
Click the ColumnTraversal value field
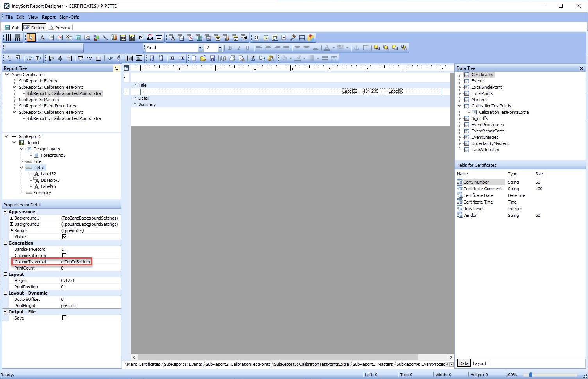[75, 262]
